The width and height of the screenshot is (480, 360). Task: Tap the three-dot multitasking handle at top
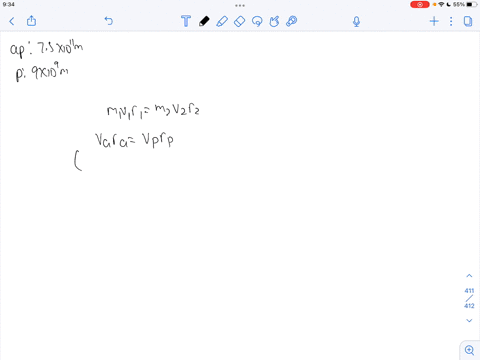(x=240, y=5)
